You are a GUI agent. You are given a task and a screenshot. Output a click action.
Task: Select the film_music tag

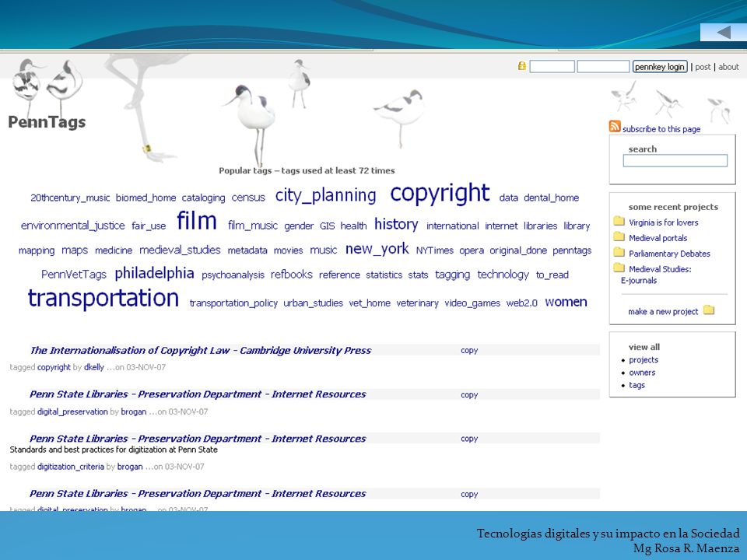(x=252, y=226)
